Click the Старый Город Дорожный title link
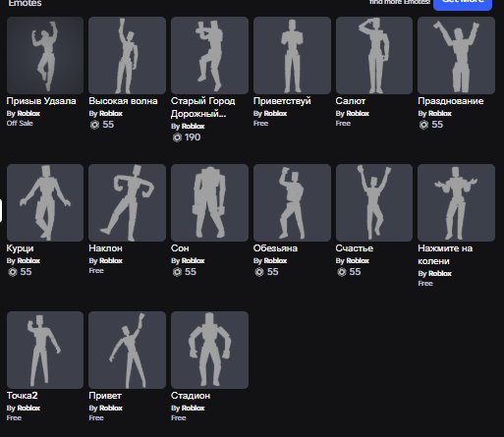The height and width of the screenshot is (437, 504). (203, 107)
